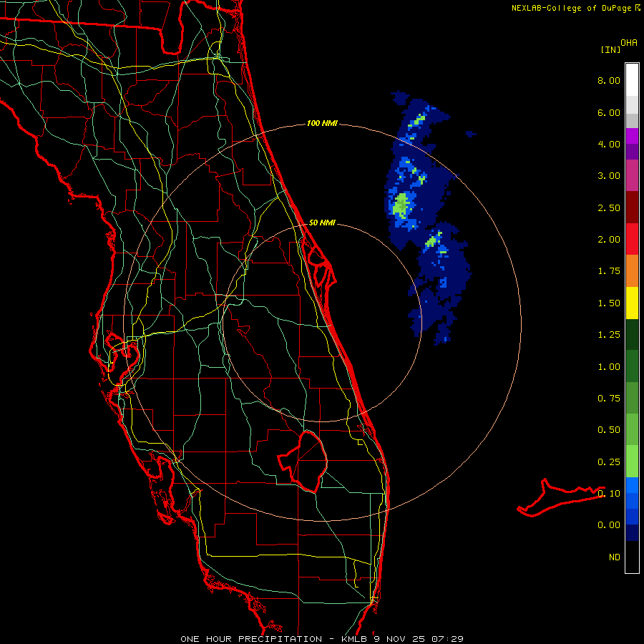Select the 4.00 legend value
Viewport: 644px width, 644px height.
[609, 144]
